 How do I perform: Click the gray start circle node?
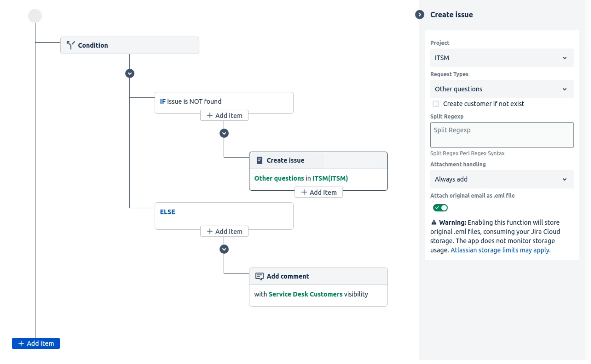coord(35,16)
